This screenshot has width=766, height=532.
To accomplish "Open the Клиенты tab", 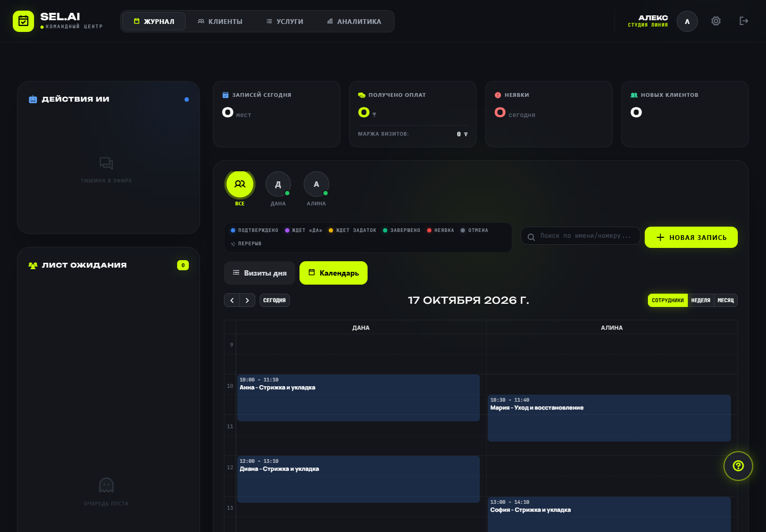I will pos(220,21).
